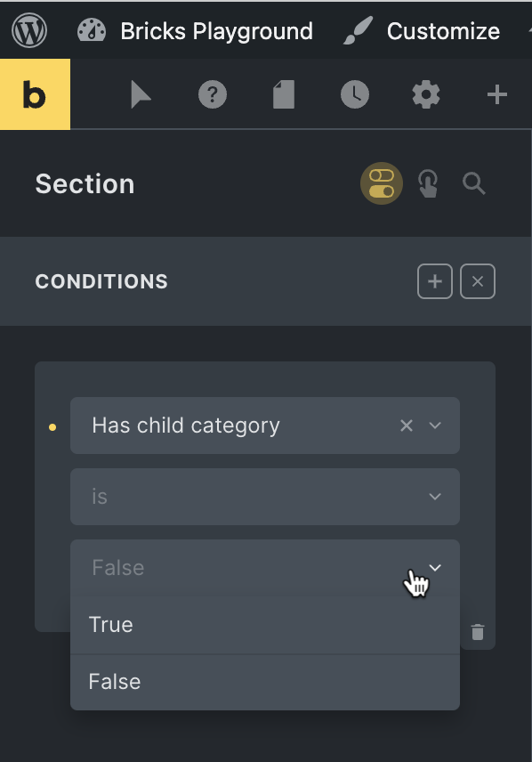532x762 pixels.
Task: Open builder settings with the gear icon
Action: tap(425, 93)
